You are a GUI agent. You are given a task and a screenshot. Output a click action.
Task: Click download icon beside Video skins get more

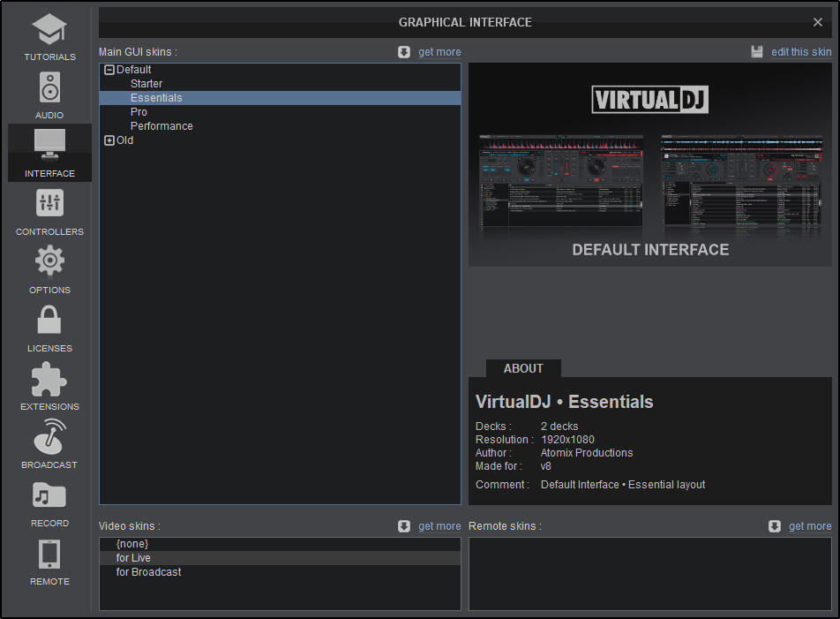(x=404, y=526)
